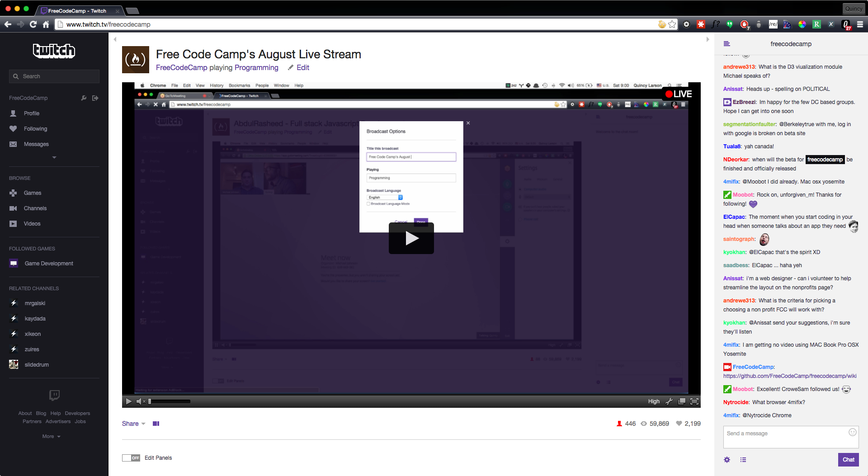Open slidedrum related channel
This screenshot has height=476, width=868.
coord(37,365)
